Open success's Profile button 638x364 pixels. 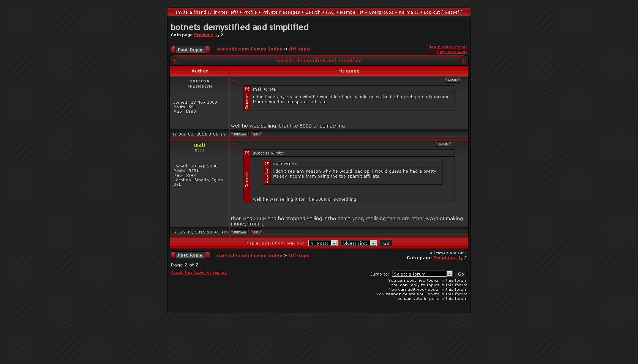(240, 134)
